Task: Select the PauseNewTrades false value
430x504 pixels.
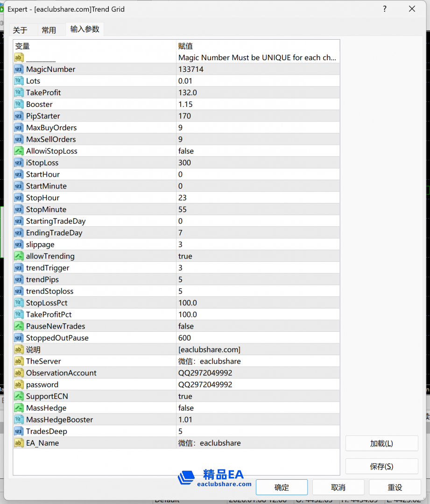Action: [x=257, y=326]
